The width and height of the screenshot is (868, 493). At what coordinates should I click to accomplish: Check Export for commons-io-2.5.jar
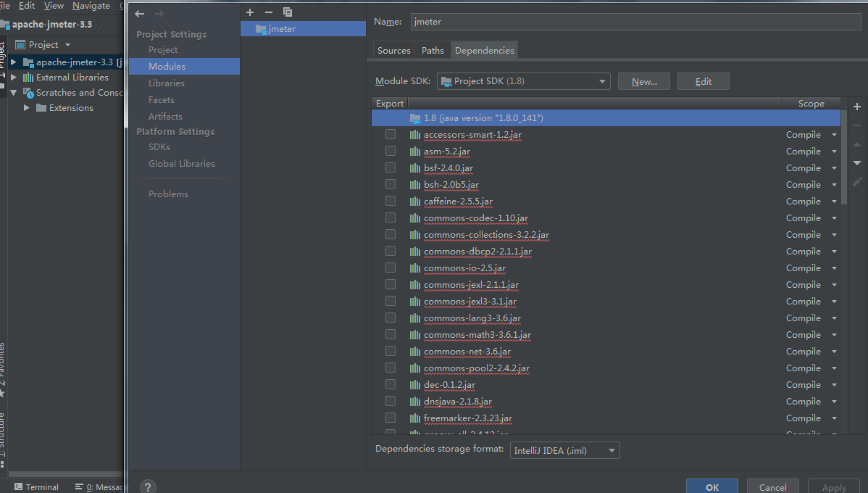391,268
